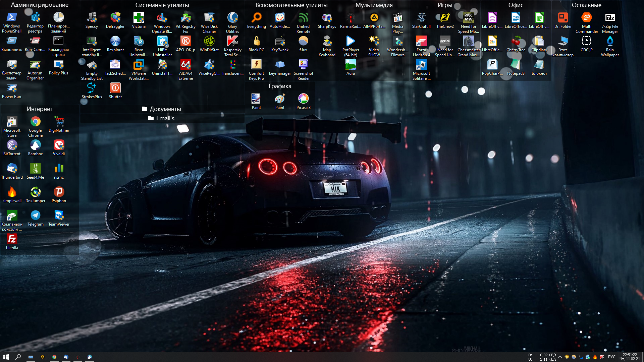
Task: Launch the Telegram shortcut
Action: (35, 218)
